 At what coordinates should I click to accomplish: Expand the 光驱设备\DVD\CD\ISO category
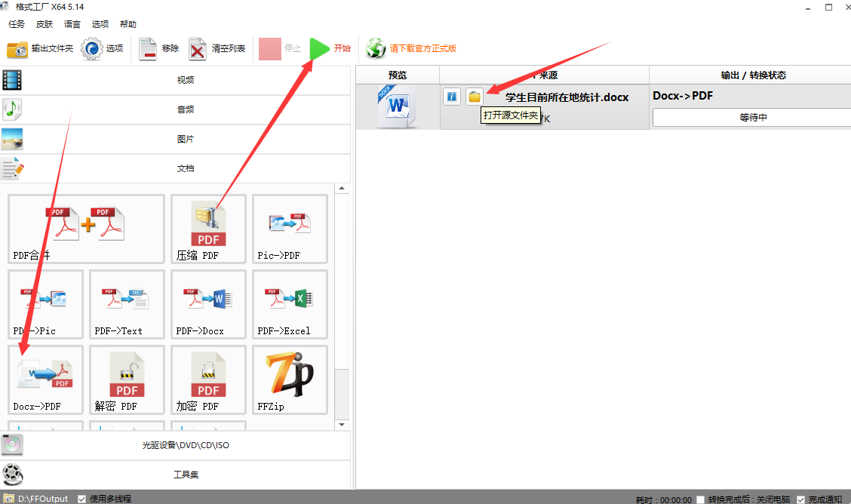coord(175,445)
